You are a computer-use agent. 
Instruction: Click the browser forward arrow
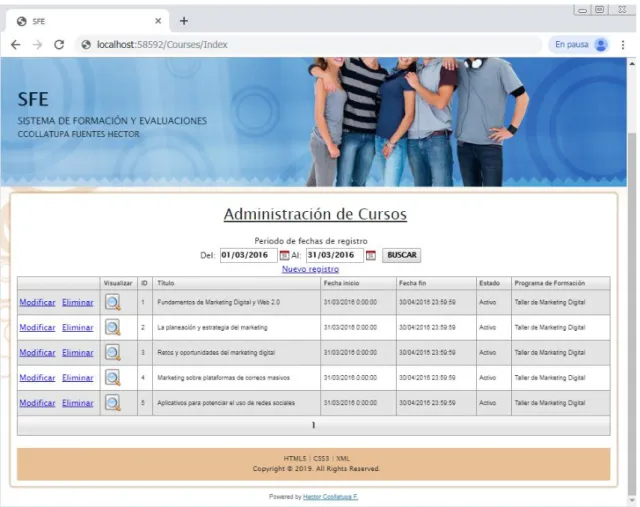coord(37,44)
